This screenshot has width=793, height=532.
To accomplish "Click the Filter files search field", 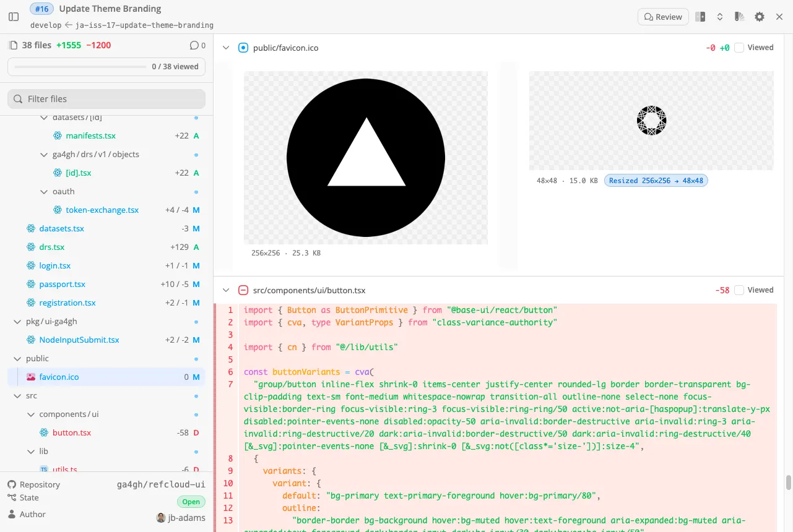I will (x=106, y=99).
